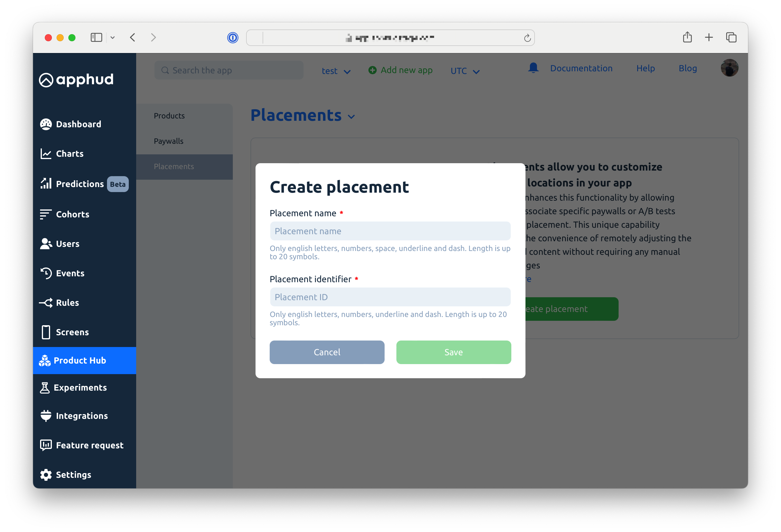Open the Experiments section
This screenshot has height=532, width=781.
73,388
